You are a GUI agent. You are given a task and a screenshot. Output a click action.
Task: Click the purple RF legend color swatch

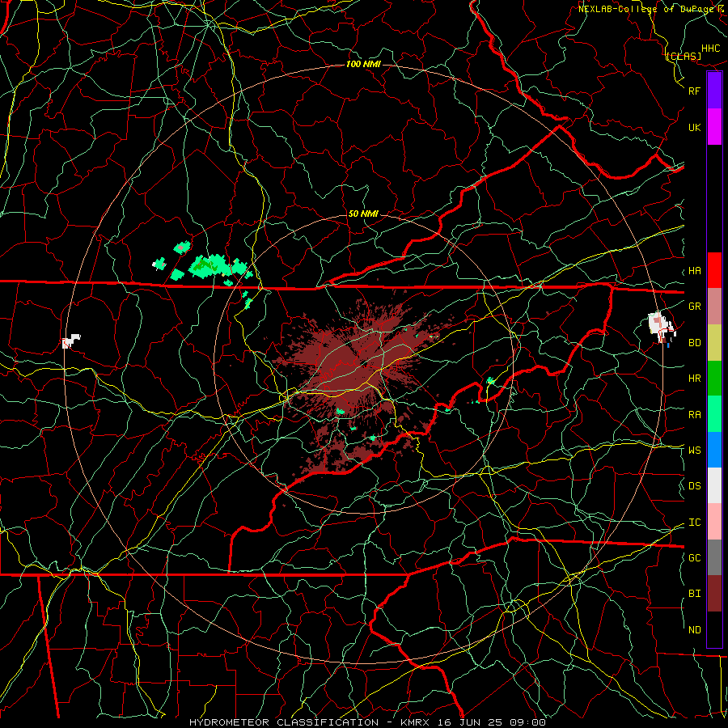714,91
